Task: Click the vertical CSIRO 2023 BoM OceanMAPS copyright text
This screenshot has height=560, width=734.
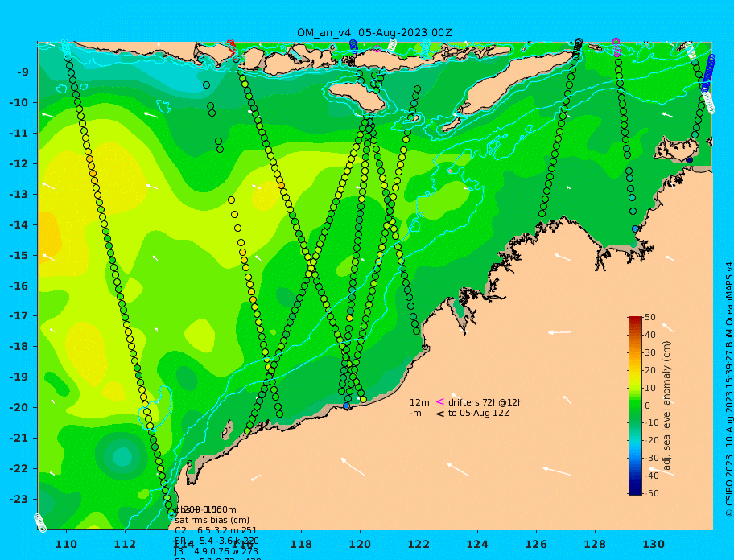Action: coord(729,389)
